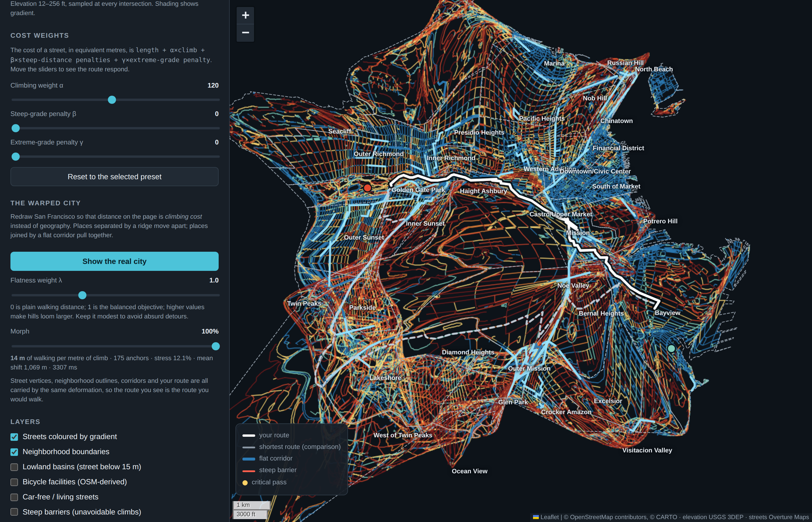The image size is (812, 522).
Task: Click the green destination marker near Bayview
Action: click(x=671, y=349)
